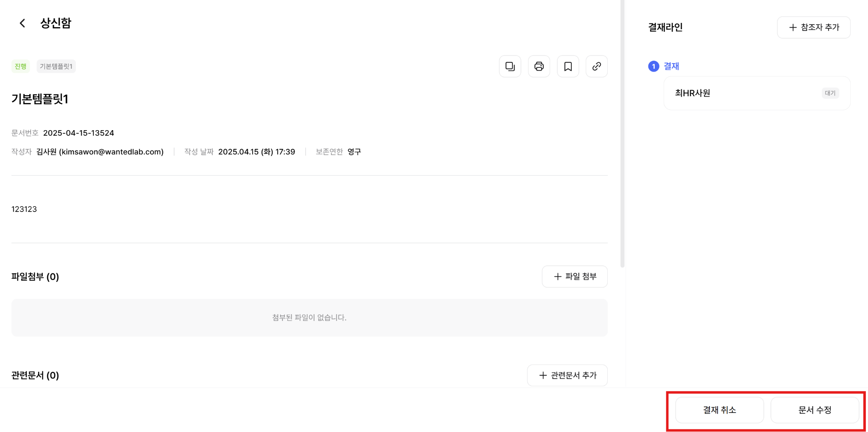Print the document with the printer icon

click(539, 66)
